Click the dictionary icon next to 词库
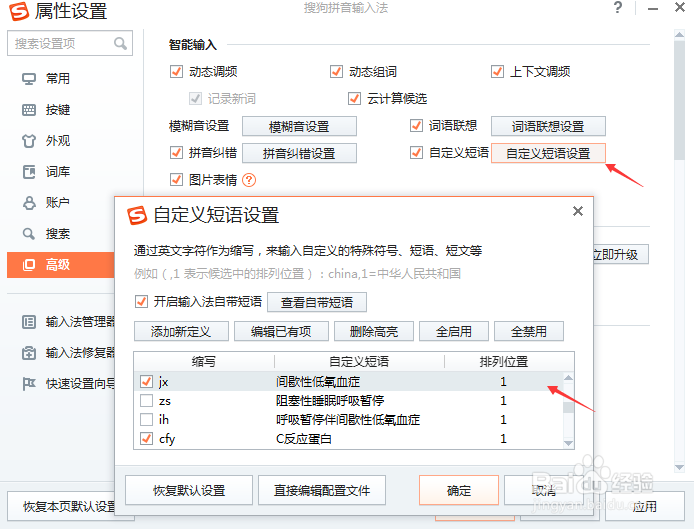Screen dimensions: 694x529 pos(29,172)
